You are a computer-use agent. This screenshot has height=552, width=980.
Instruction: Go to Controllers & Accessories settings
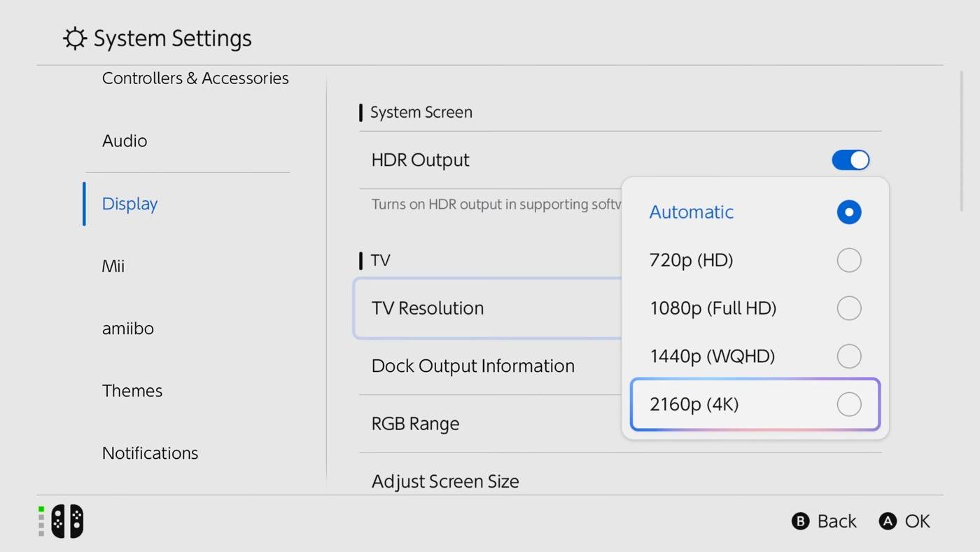(195, 78)
